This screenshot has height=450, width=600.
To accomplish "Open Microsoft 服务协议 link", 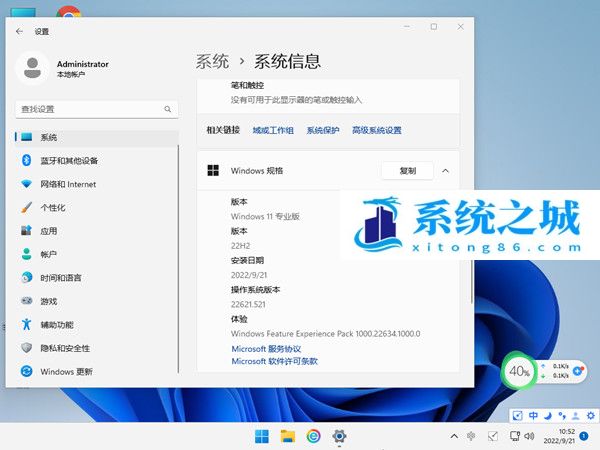I will (x=266, y=349).
